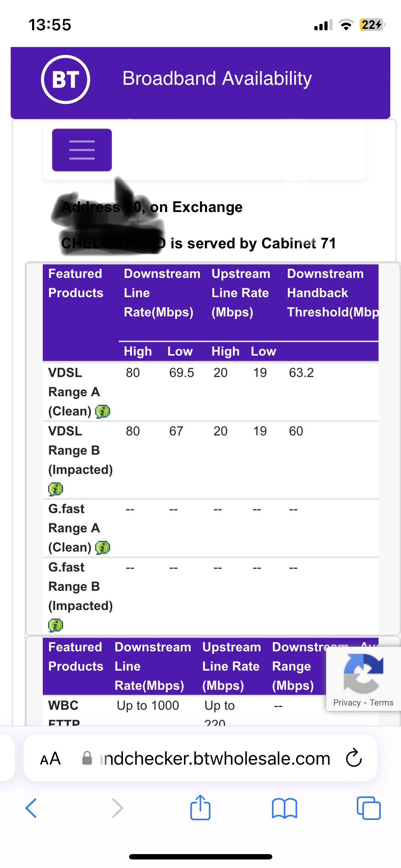Go forward with the right chevron
401x868 pixels.
tap(117, 808)
